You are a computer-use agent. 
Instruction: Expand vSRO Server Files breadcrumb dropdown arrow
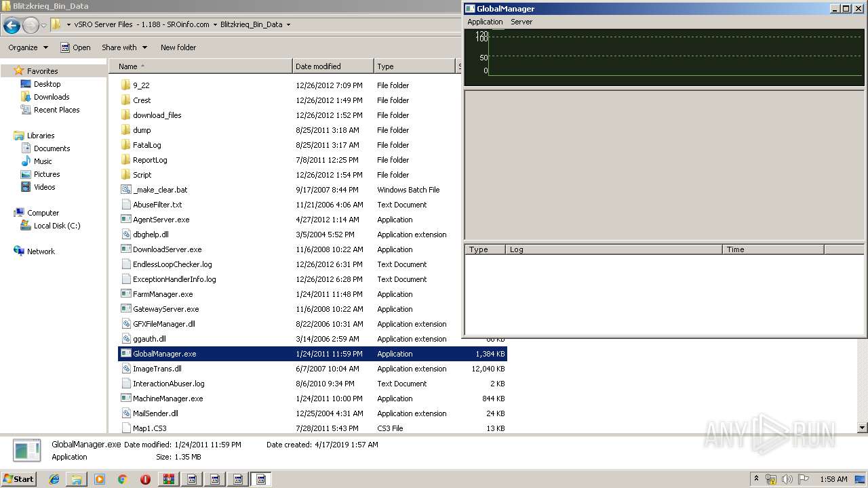(215, 24)
